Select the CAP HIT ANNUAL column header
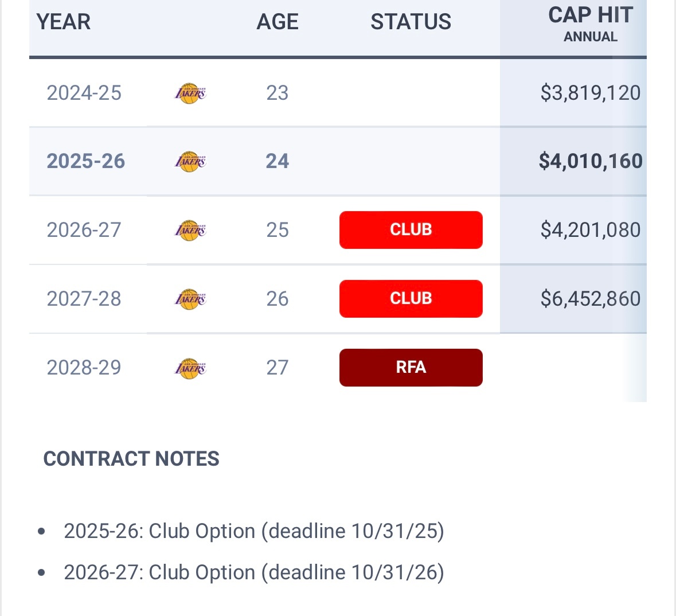The height and width of the screenshot is (616, 676). pos(590,24)
